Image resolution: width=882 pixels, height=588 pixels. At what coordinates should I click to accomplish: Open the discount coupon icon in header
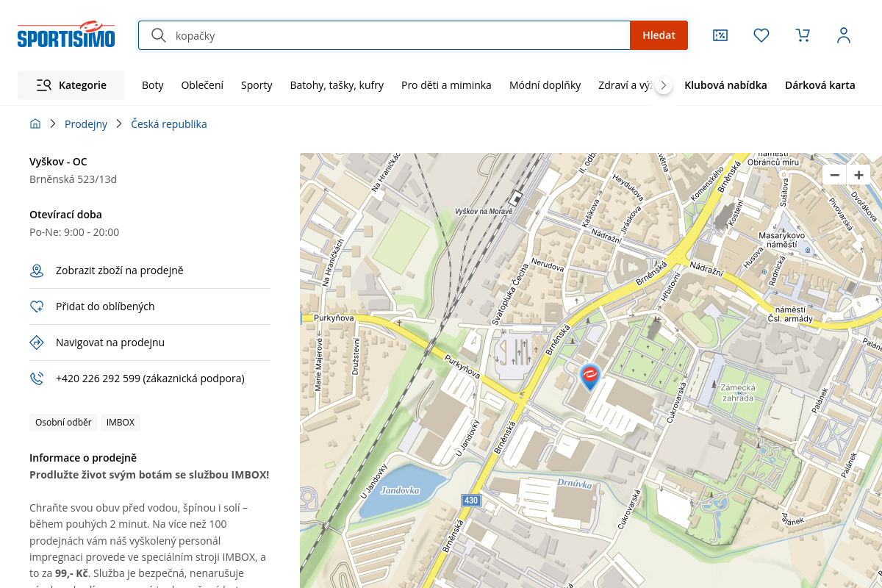tap(720, 35)
